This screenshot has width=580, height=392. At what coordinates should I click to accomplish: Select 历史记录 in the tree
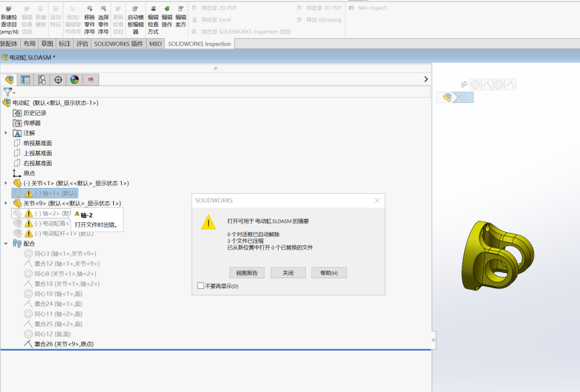pyautogui.click(x=29, y=113)
